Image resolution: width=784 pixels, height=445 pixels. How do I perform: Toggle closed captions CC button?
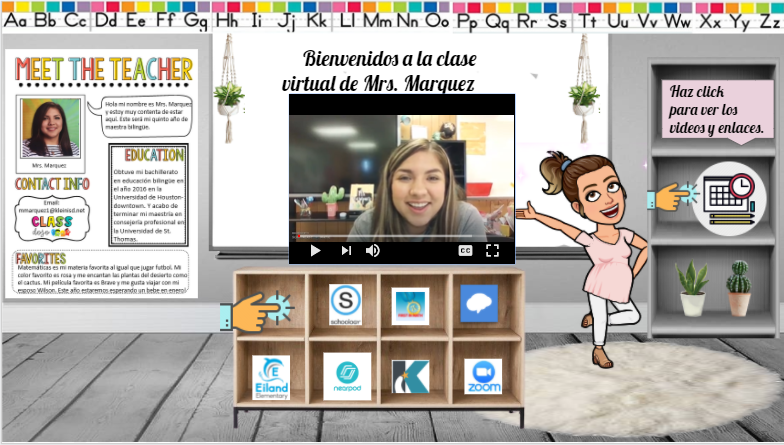point(465,250)
